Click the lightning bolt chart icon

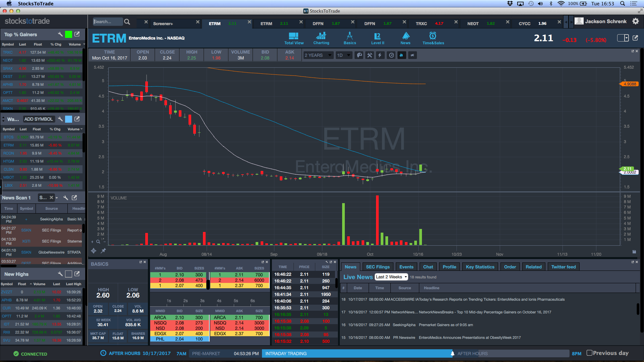[380, 55]
